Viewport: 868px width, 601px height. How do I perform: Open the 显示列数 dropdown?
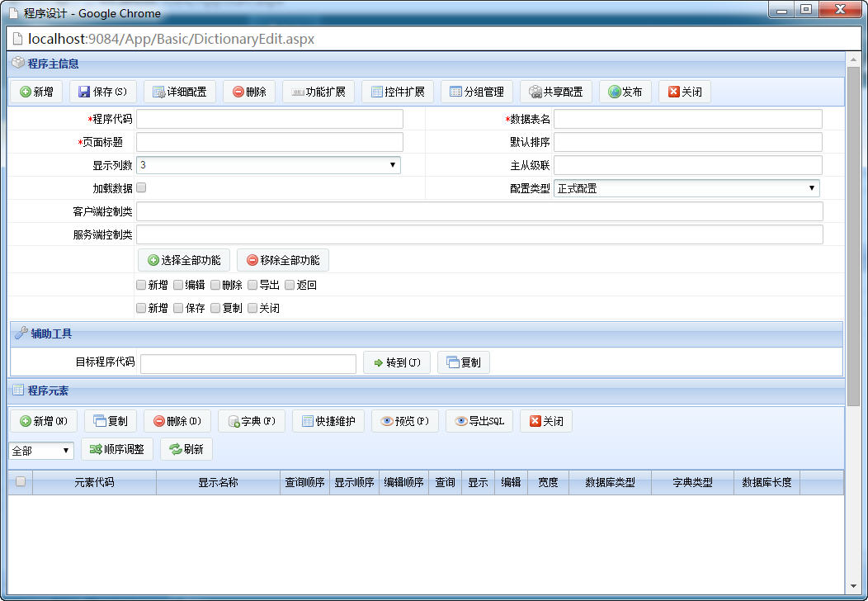pos(268,165)
